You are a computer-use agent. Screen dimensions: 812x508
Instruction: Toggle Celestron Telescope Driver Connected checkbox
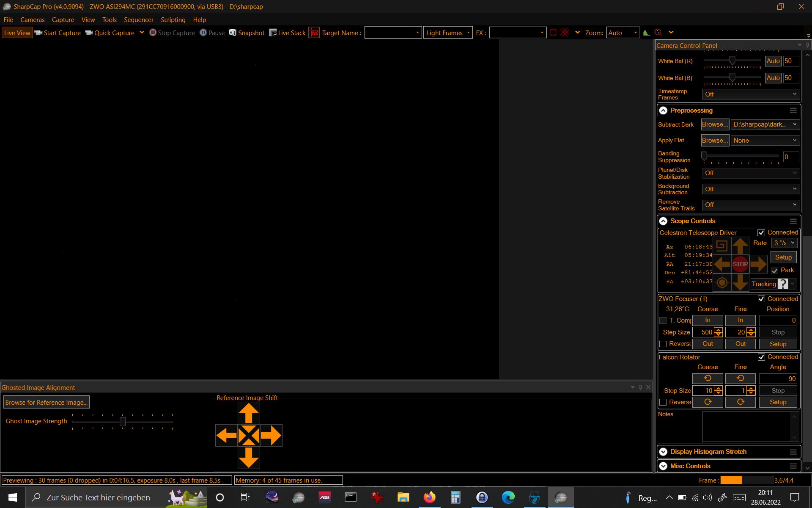coord(761,233)
